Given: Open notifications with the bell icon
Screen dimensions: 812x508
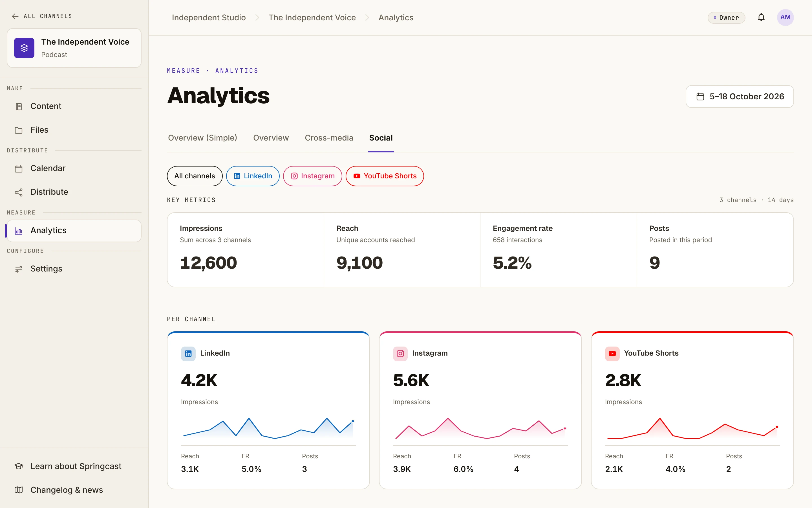Looking at the screenshot, I should [761, 17].
